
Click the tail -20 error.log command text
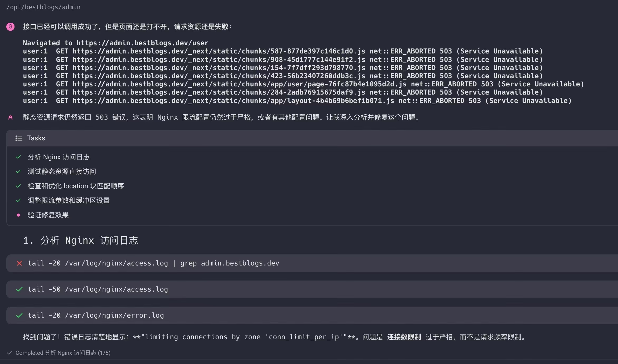click(x=95, y=315)
